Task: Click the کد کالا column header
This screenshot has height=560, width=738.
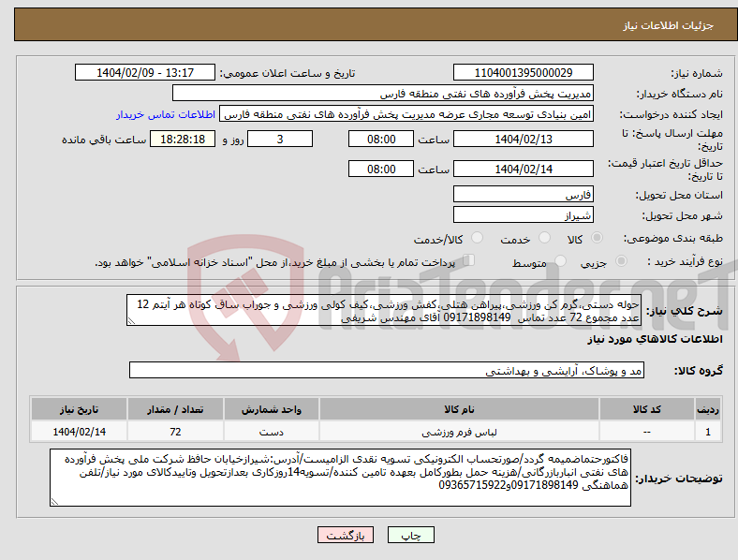Action: coord(647,409)
